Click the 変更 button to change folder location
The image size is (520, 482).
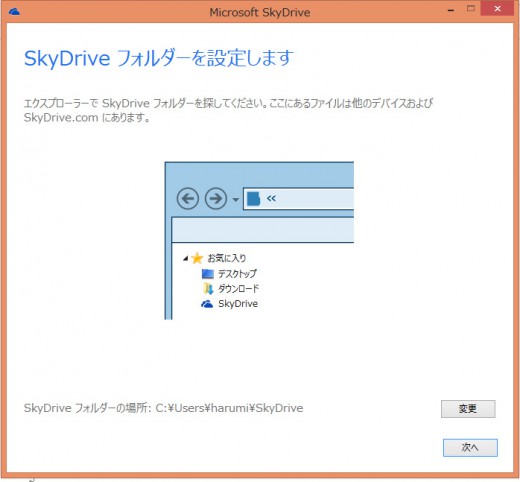coord(468,408)
